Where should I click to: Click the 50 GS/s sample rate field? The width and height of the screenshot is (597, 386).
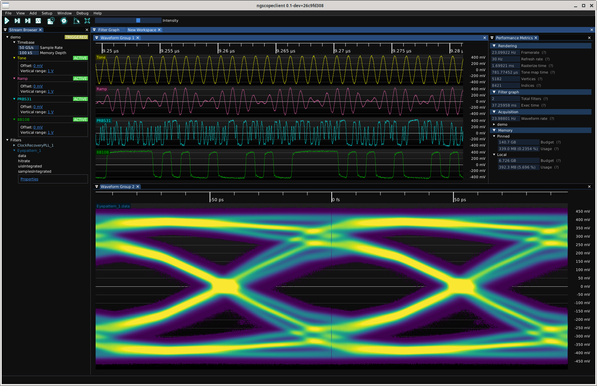(28, 48)
